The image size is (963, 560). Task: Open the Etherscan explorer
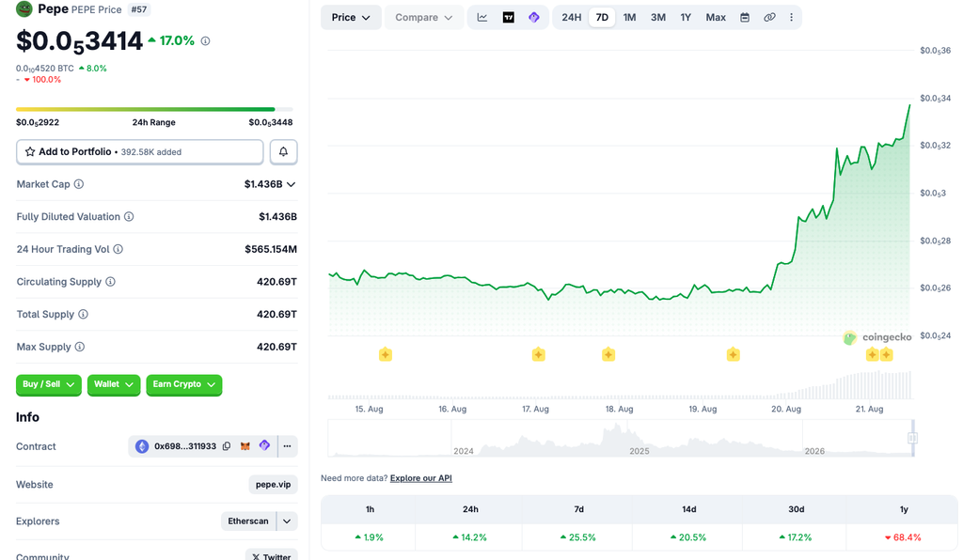click(248, 521)
